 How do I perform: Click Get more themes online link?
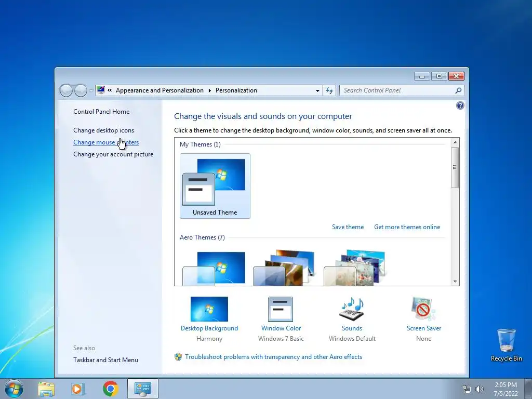coord(407,227)
